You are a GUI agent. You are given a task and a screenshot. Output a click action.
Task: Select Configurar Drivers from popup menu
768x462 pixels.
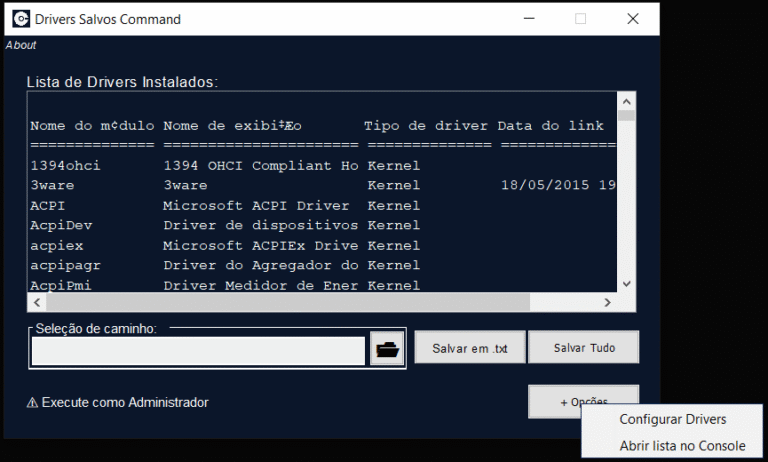tap(672, 419)
